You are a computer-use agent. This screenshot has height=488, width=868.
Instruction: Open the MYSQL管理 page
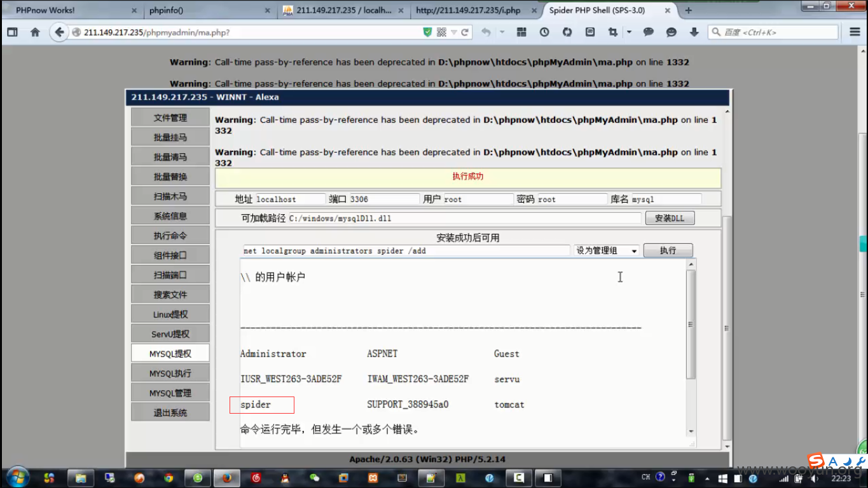click(x=170, y=393)
